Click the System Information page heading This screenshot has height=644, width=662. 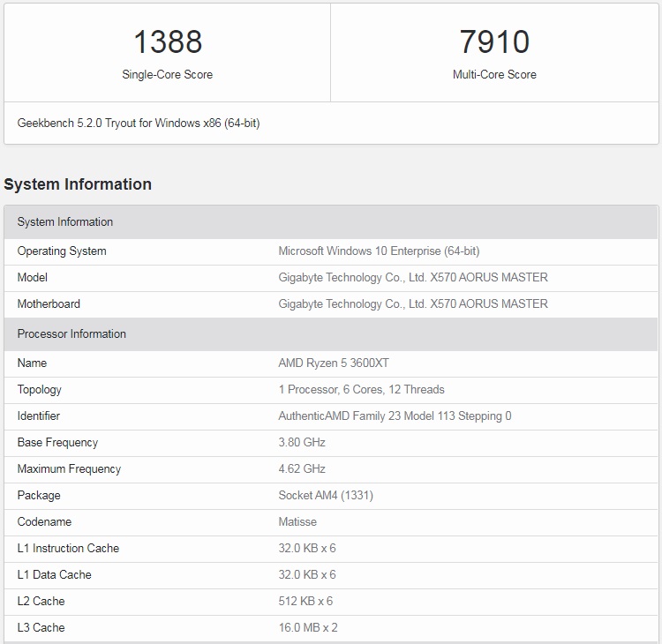click(78, 184)
